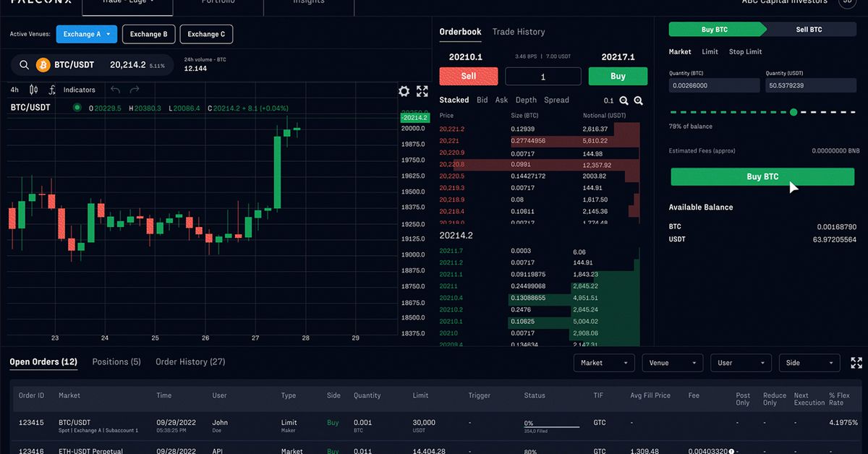The height and width of the screenshot is (454, 868).
Task: Switch order side to Sell BTC
Action: point(809,30)
